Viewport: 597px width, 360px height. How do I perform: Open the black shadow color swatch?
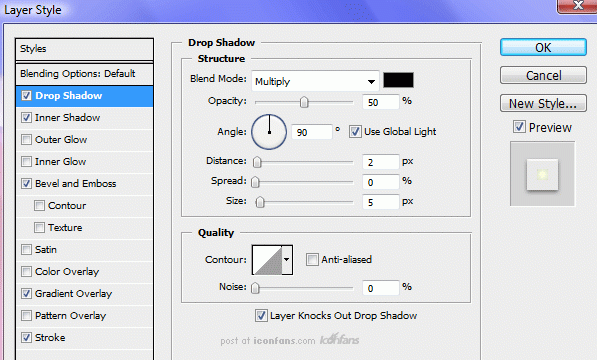398,80
